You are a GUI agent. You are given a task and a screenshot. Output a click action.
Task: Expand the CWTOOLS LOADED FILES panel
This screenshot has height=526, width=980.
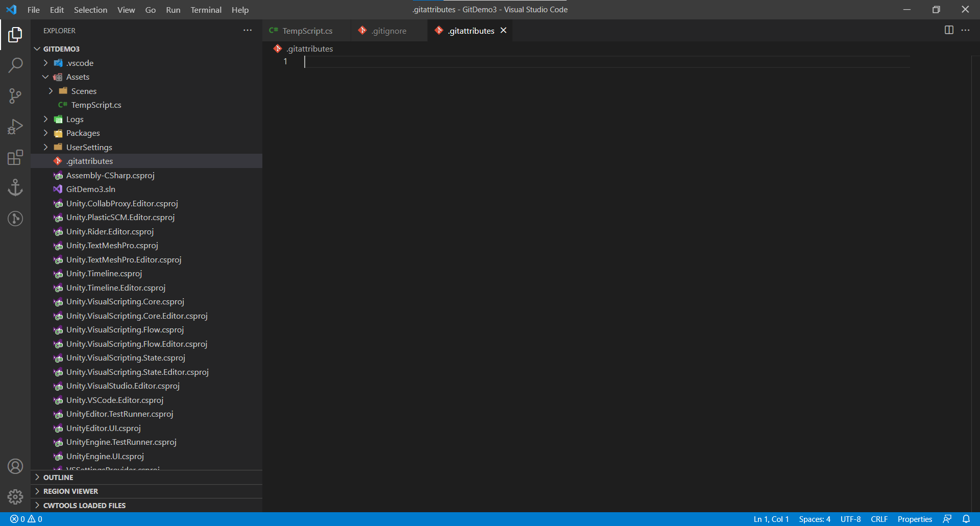tap(146, 506)
